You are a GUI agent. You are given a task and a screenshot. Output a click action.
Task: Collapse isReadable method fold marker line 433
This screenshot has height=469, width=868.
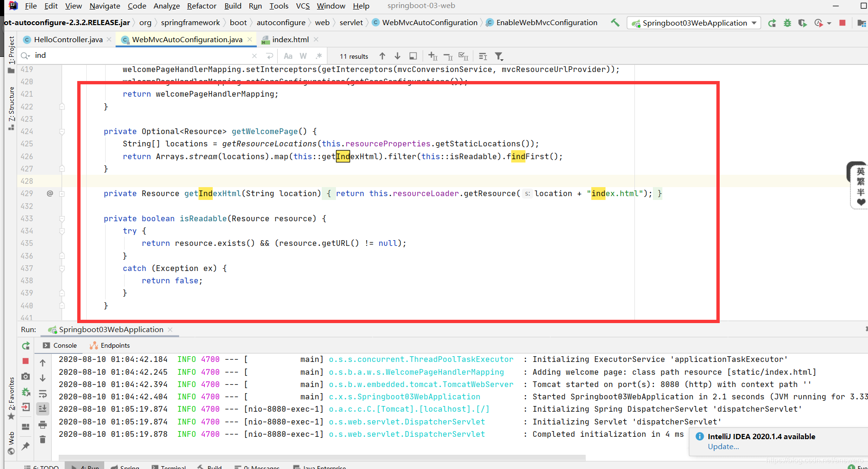(x=62, y=218)
